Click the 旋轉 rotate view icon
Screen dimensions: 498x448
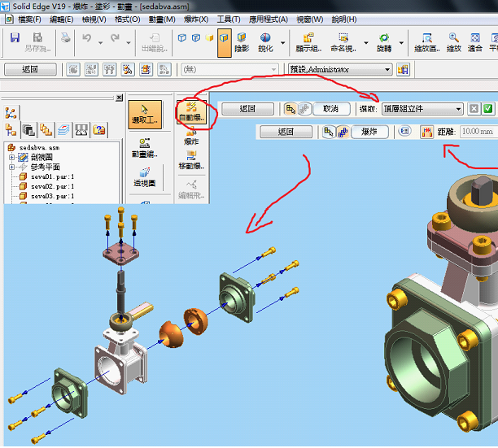pos(384,43)
